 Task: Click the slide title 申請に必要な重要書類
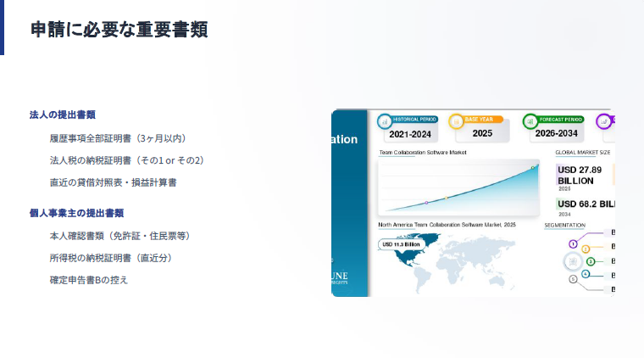click(119, 30)
